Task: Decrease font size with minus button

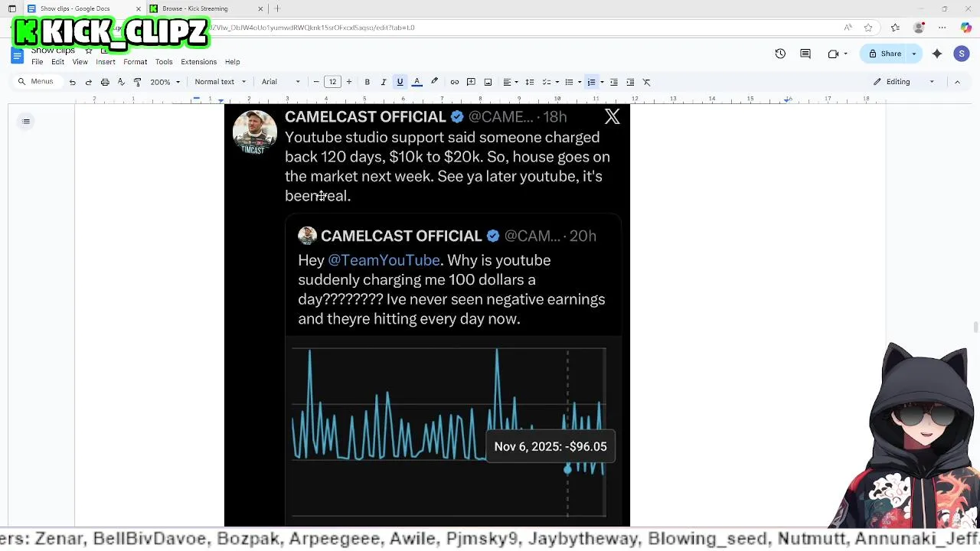Action: point(316,82)
